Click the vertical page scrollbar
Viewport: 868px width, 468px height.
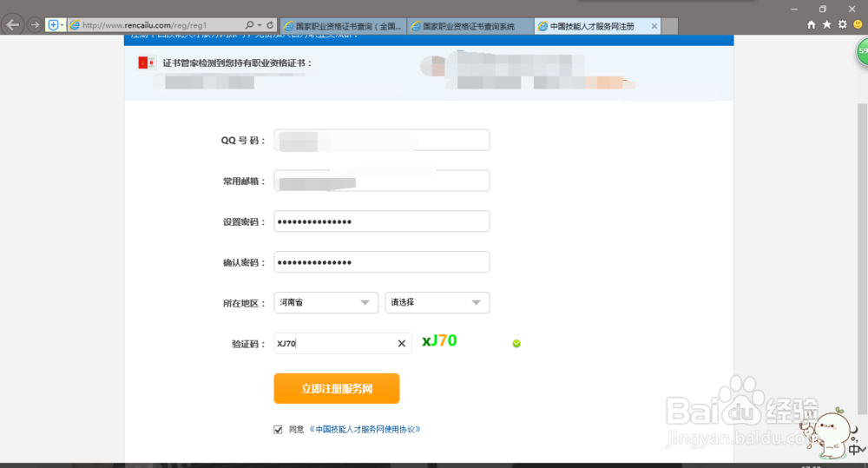(x=862, y=258)
